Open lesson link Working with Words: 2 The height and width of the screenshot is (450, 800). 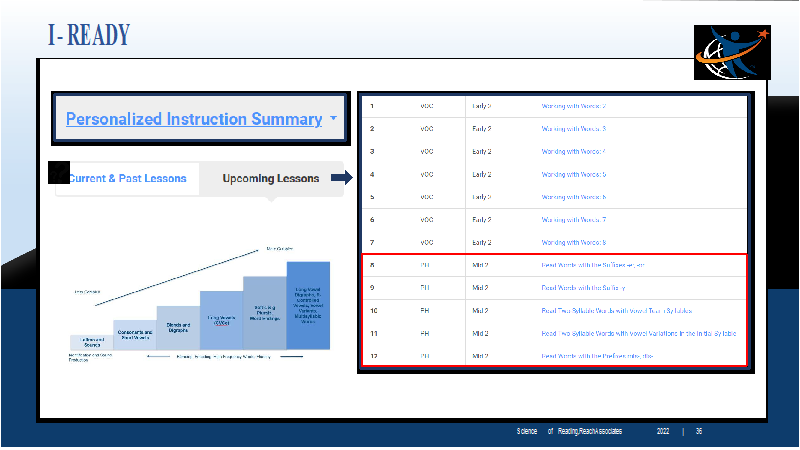click(x=573, y=106)
